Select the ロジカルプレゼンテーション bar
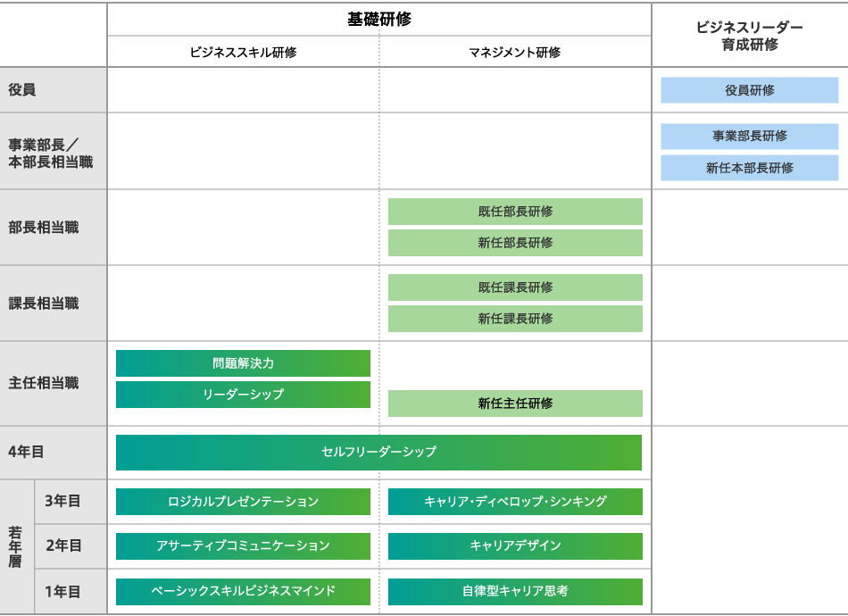The width and height of the screenshot is (848, 616). 243,502
